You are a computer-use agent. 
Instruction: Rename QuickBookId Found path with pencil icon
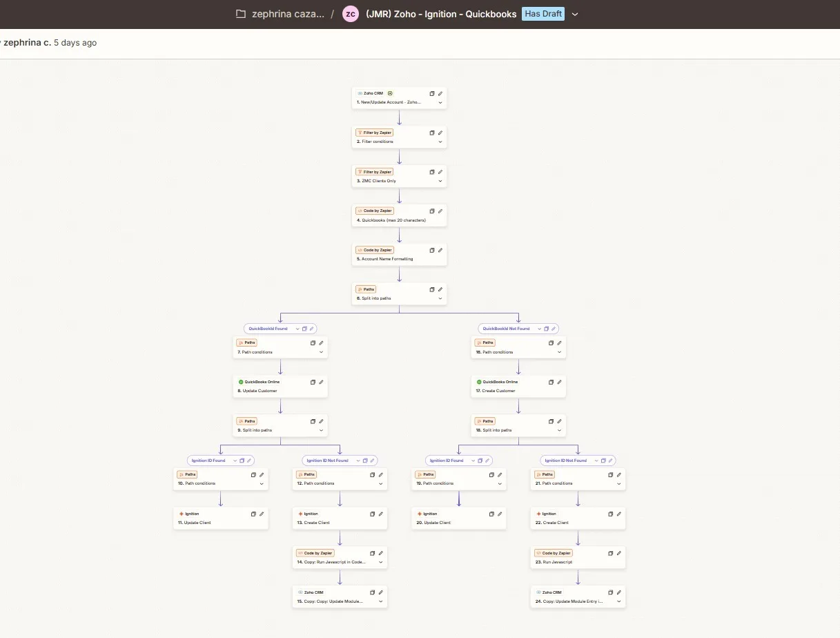tap(311, 329)
